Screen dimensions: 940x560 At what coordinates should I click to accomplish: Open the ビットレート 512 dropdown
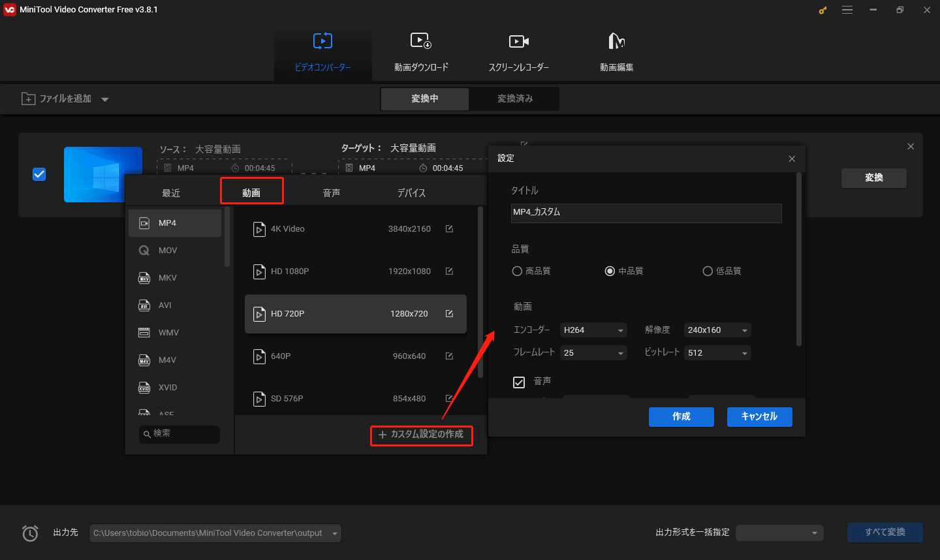pyautogui.click(x=718, y=353)
